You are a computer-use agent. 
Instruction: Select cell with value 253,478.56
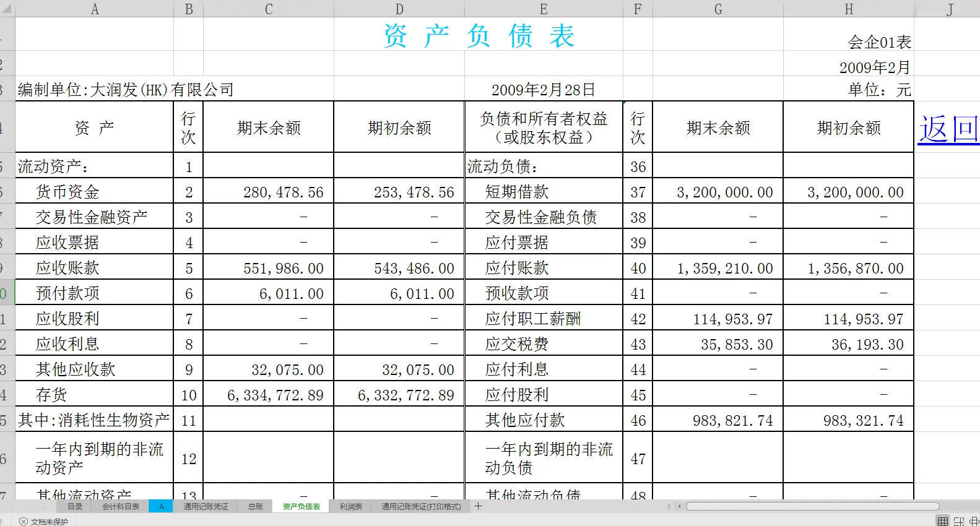399,192
